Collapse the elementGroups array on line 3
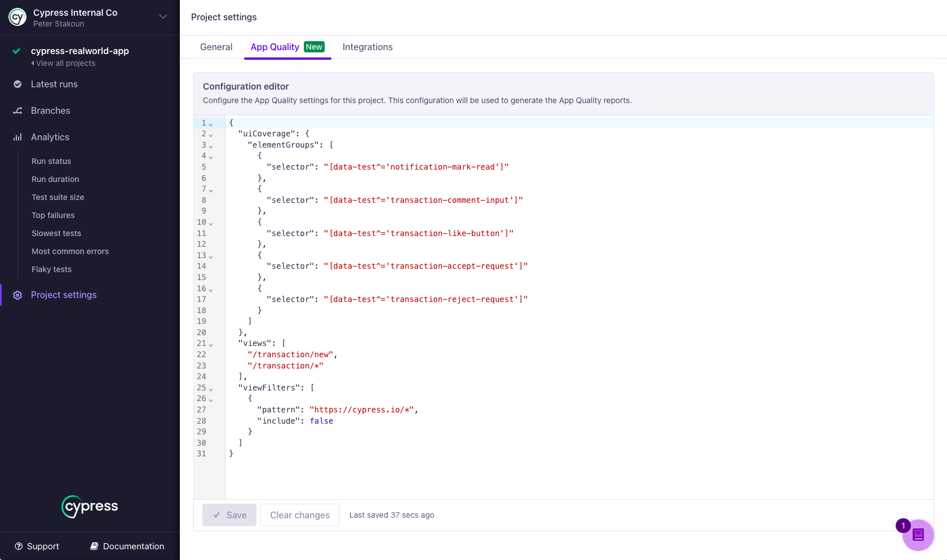 coord(211,146)
